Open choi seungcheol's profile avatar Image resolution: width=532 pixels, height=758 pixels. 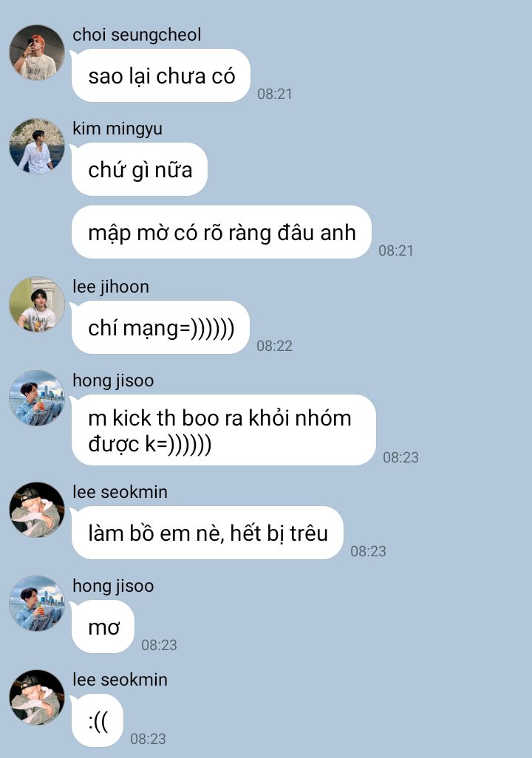(37, 52)
